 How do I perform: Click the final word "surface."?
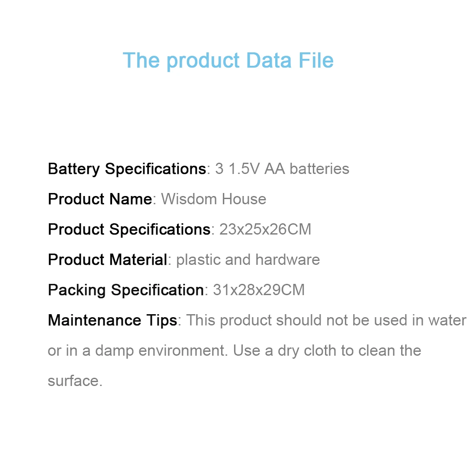tap(75, 381)
